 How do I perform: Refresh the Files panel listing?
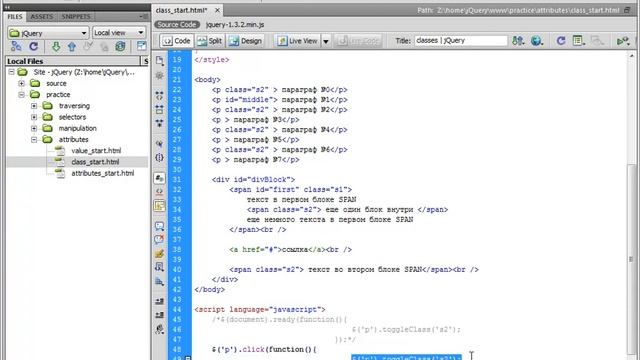(x=33, y=46)
